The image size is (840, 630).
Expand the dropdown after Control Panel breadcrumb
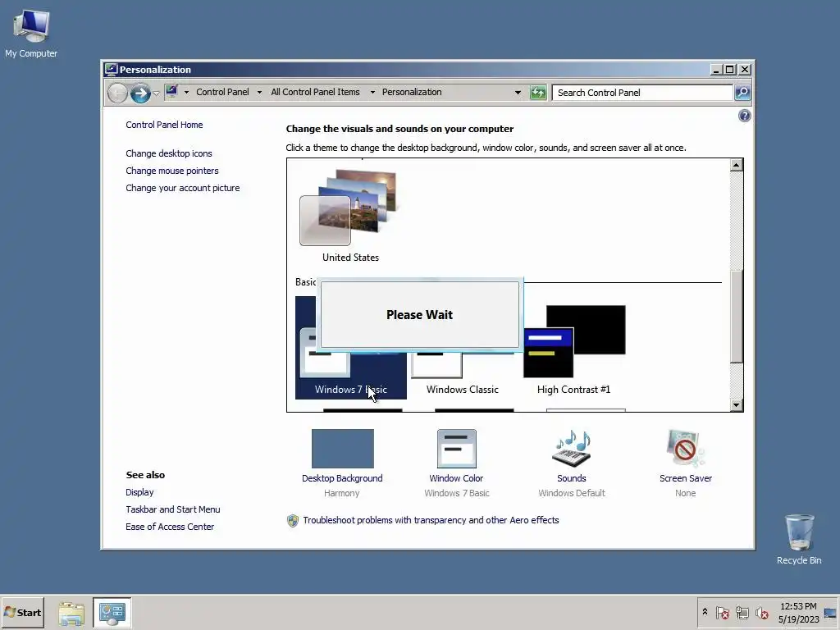[x=259, y=92]
